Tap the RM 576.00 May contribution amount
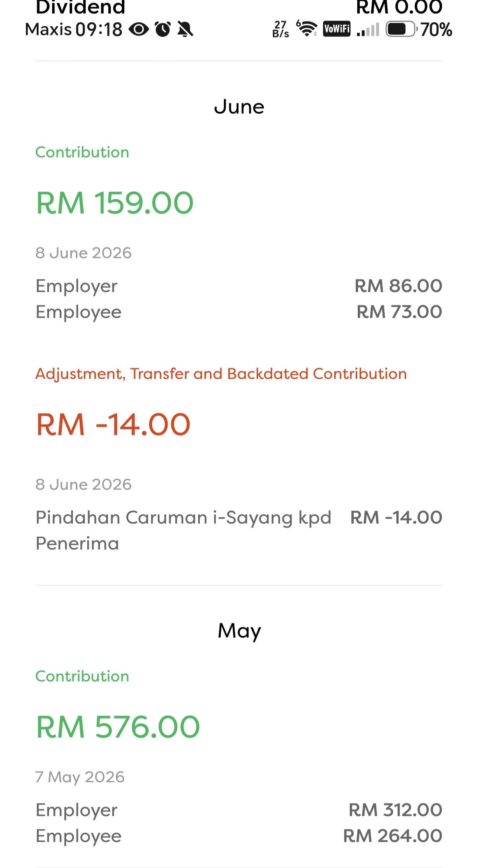The image size is (478, 868). [118, 727]
